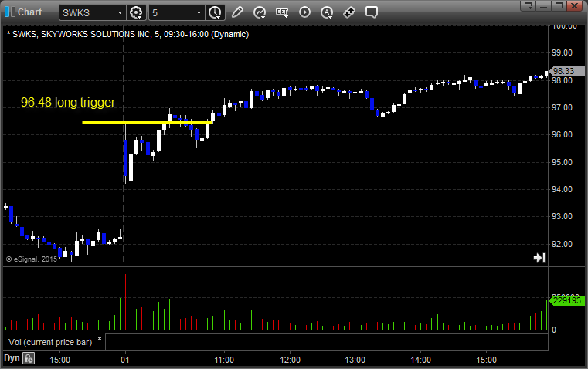This screenshot has width=588, height=369.
Task: Open the studies chart-line icon menu
Action: 260,12
